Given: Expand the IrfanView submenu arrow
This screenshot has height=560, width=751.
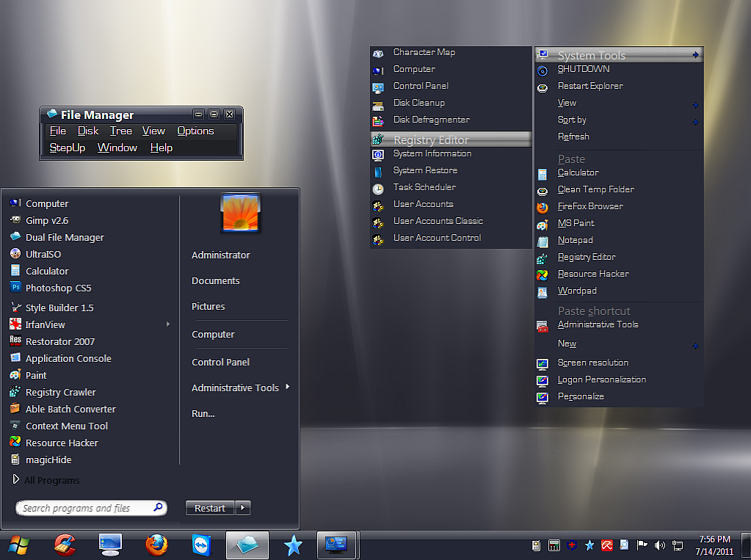Looking at the screenshot, I should coord(168,324).
